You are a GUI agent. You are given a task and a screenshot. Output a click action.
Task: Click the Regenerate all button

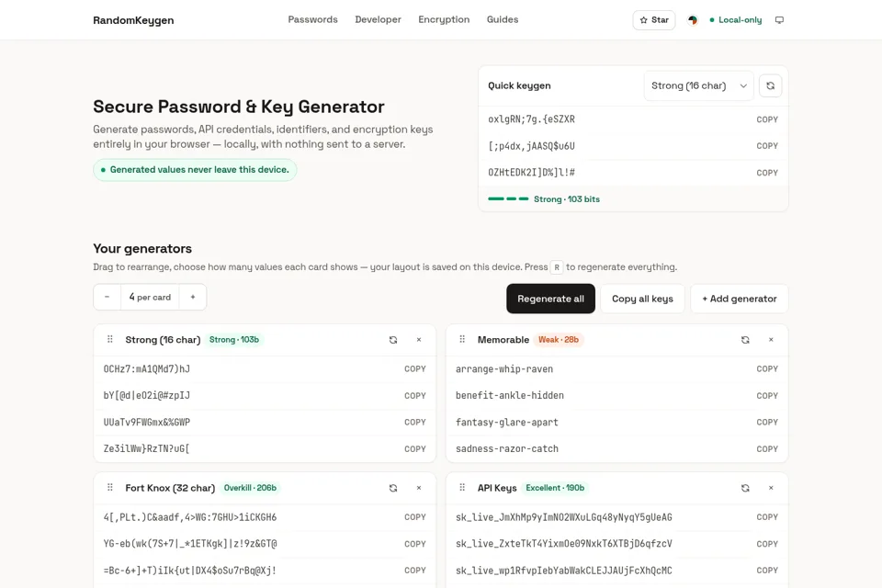[550, 299]
